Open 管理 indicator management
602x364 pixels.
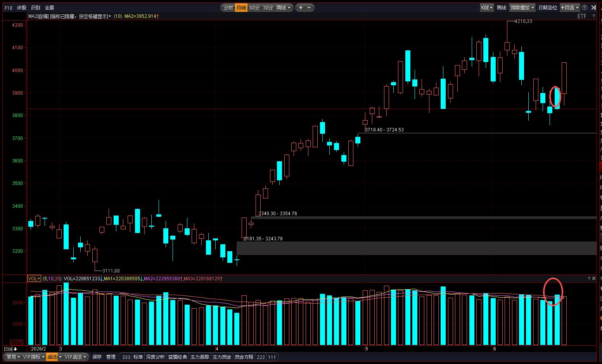coord(111,357)
